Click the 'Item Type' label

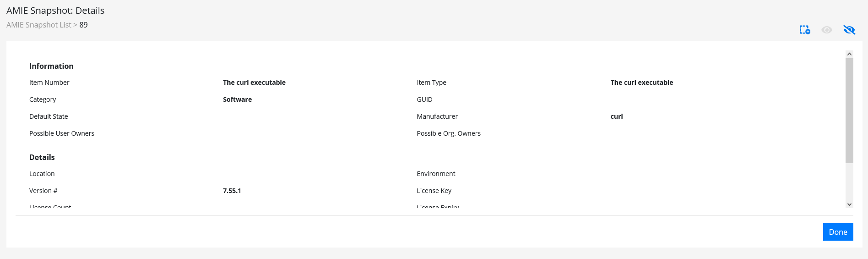point(431,83)
